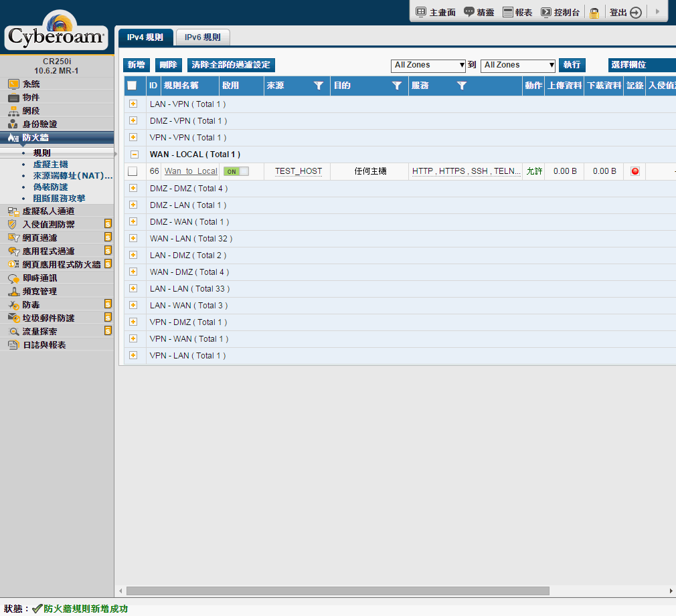Open the 網段 network icon

pos(13,111)
